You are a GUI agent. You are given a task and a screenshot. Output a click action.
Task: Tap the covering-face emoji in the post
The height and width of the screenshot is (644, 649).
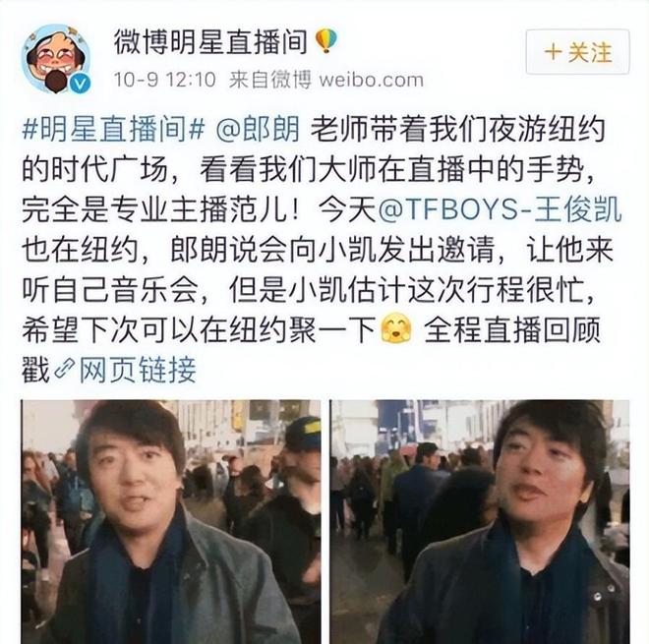pos(395,328)
